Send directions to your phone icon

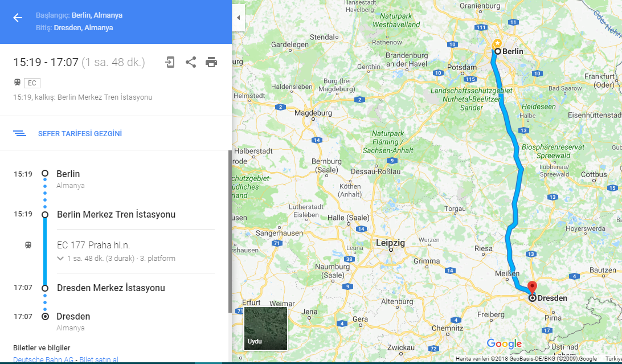(x=170, y=62)
